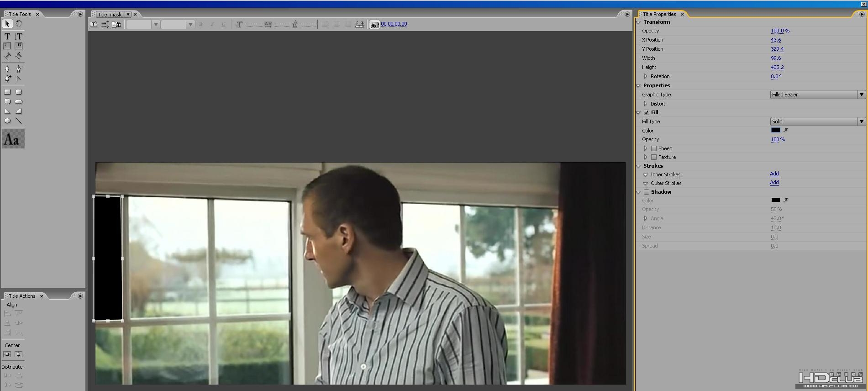Select the horizontal Type tool
868x391 pixels.
pyautogui.click(x=7, y=37)
